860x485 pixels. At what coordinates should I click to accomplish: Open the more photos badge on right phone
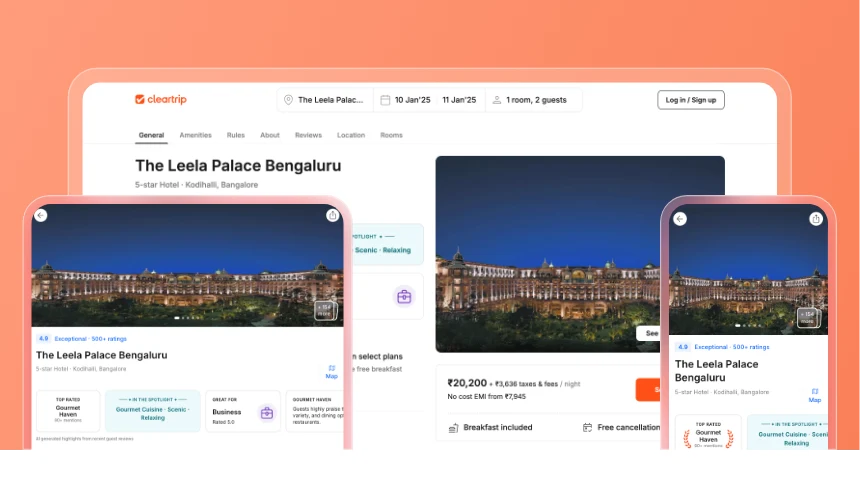807,318
